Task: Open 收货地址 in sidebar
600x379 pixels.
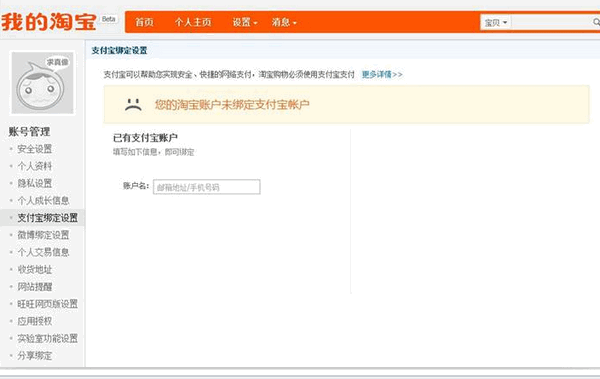Action: point(34,270)
